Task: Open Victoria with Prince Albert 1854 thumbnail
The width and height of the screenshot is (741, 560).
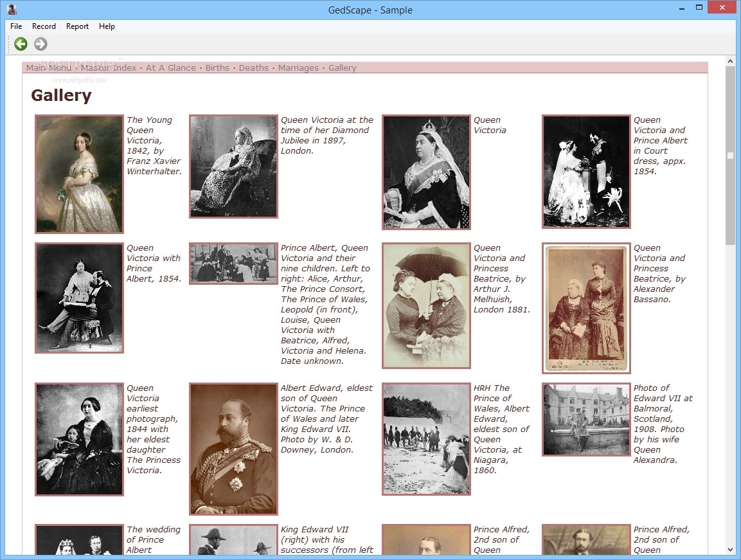Action: point(80,298)
